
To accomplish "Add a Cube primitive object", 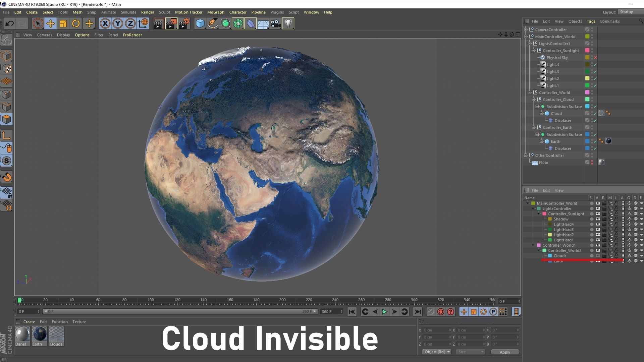I will [200, 23].
